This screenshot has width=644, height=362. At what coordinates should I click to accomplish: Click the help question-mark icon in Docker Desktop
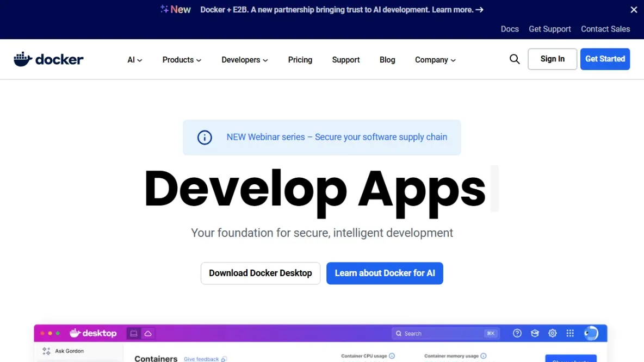pos(517,333)
